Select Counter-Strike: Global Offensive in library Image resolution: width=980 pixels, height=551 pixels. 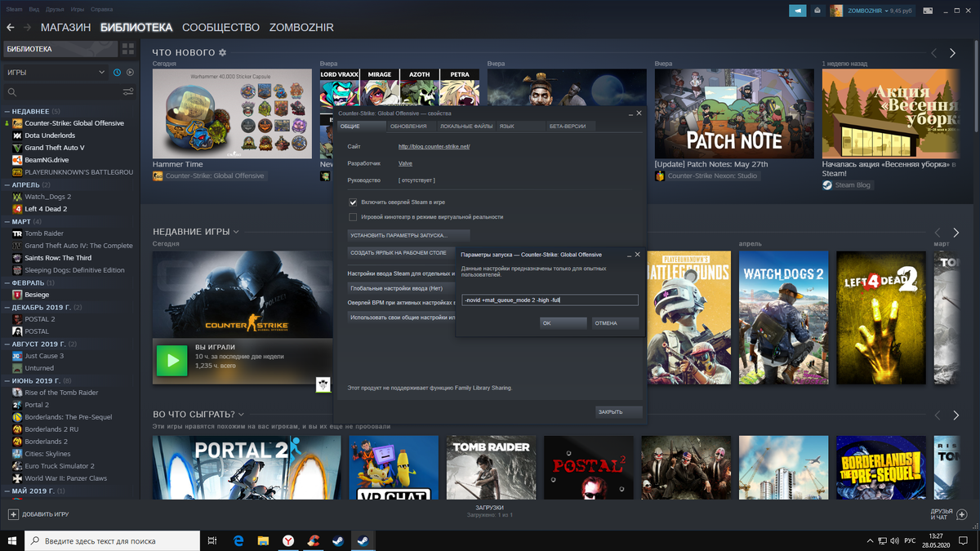[x=74, y=123]
